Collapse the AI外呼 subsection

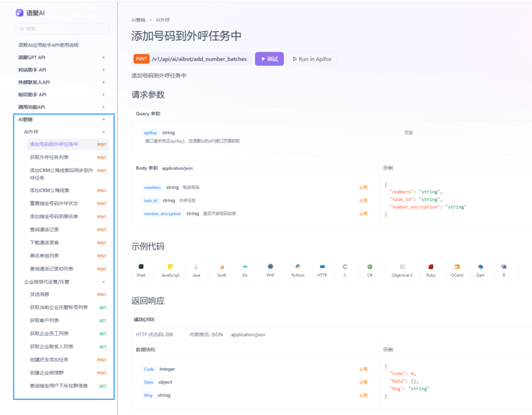65,132
